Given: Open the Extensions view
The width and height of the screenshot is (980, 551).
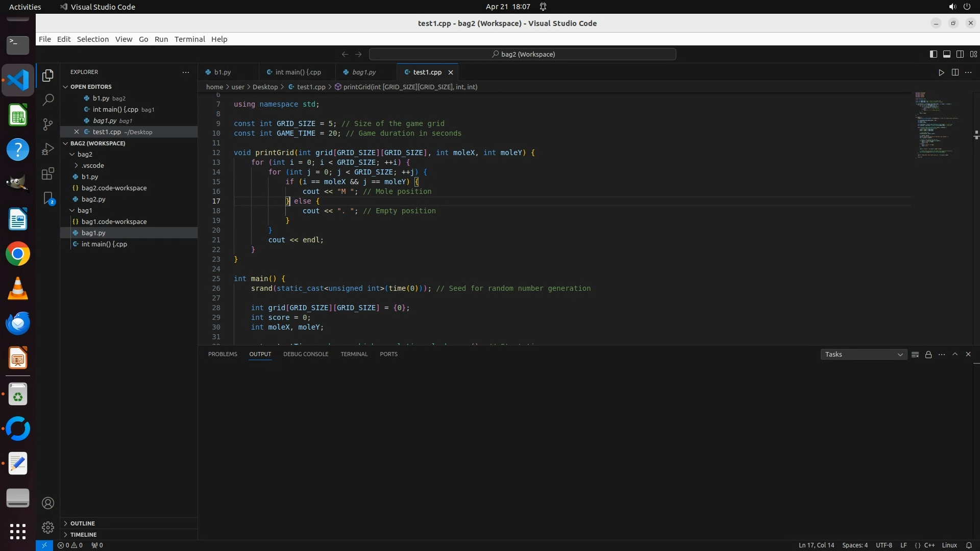Looking at the screenshot, I should click(x=48, y=174).
